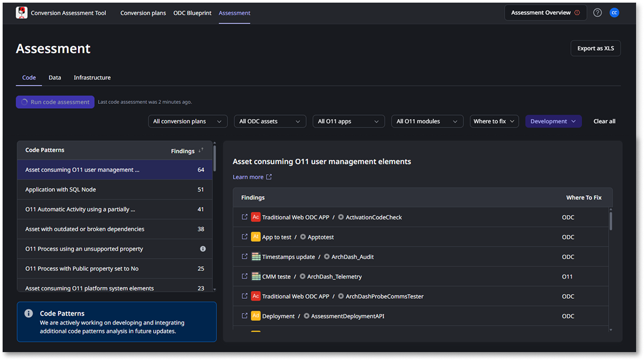Select Application with SQL Node pattern row
Image resolution: width=644 pixels, height=360 pixels.
[115, 190]
